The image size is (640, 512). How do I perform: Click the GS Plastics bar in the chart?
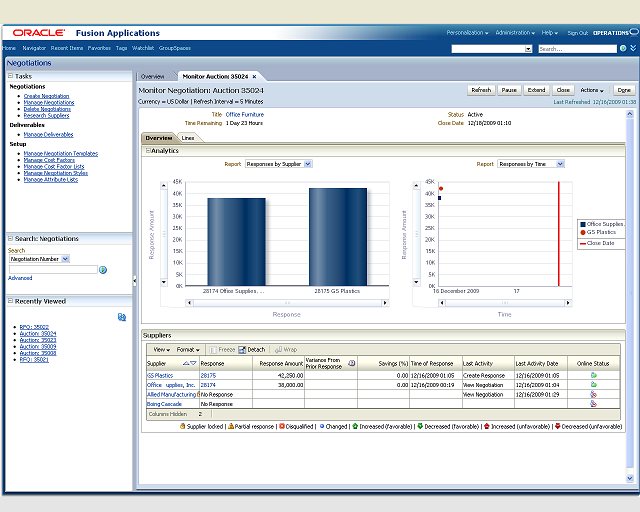pyautogui.click(x=338, y=237)
